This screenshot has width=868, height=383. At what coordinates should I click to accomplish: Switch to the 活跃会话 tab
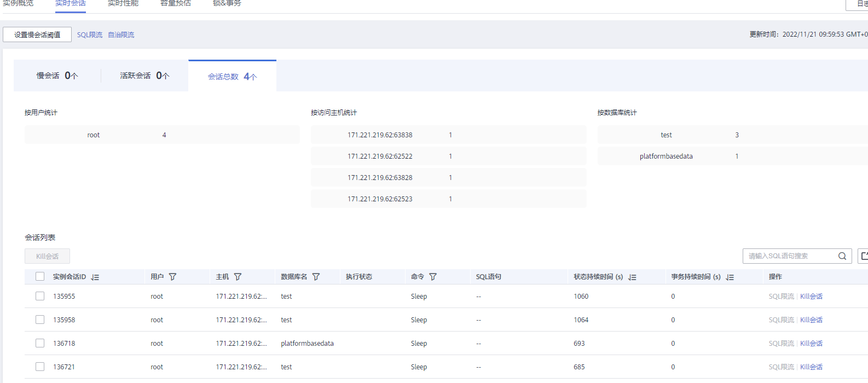click(x=144, y=76)
